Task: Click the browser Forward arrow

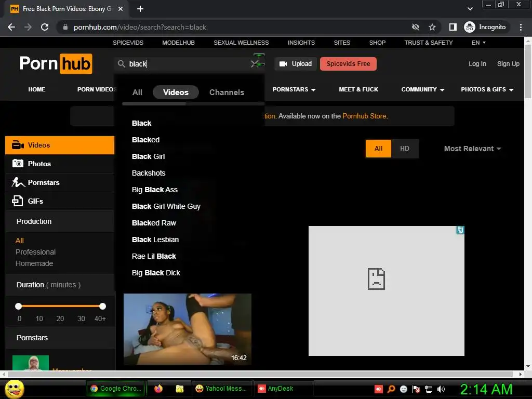Action: point(28,27)
